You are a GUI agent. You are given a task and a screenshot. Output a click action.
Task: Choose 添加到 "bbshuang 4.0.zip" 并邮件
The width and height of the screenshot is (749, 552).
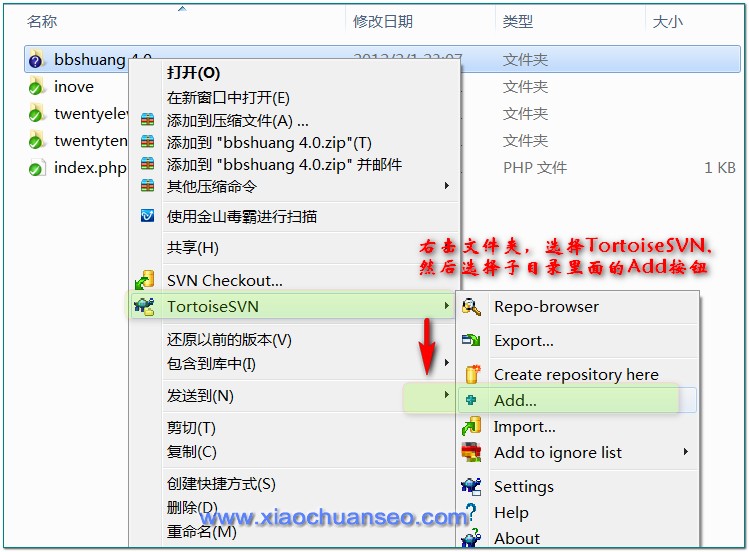click(x=284, y=165)
